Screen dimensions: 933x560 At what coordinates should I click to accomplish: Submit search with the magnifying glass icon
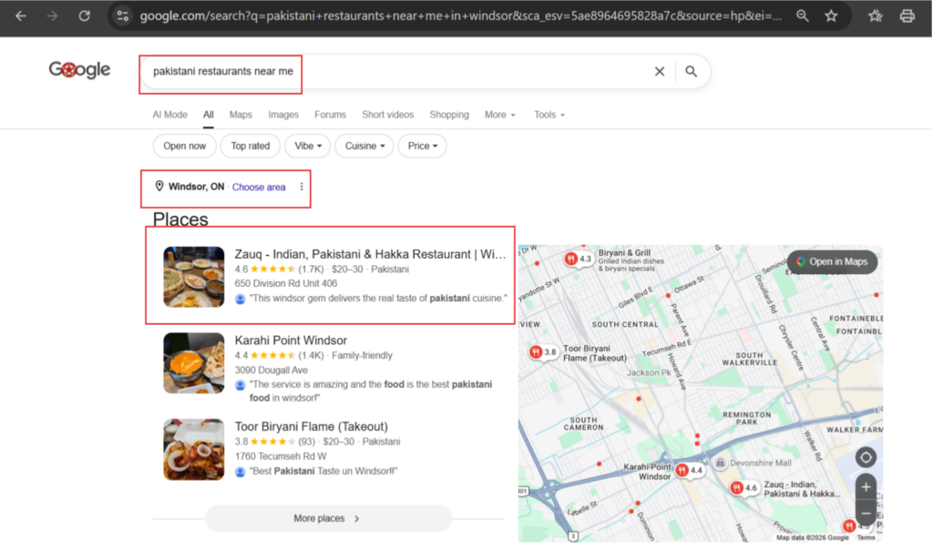691,71
